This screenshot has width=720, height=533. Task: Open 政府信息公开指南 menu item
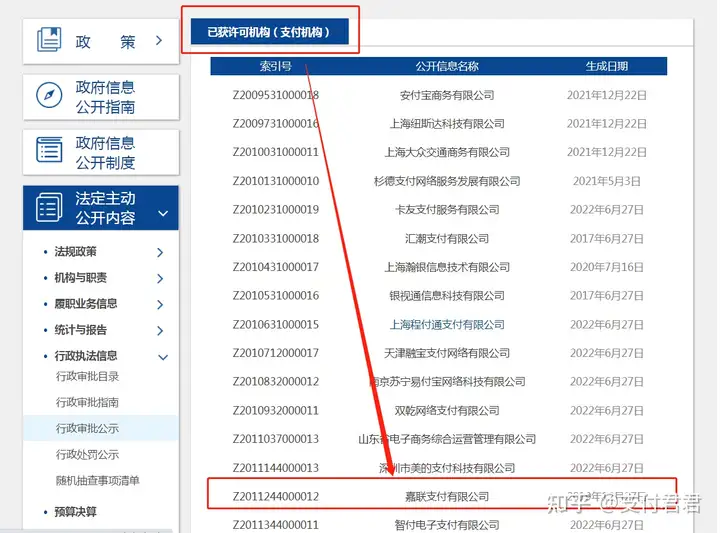coord(101,97)
